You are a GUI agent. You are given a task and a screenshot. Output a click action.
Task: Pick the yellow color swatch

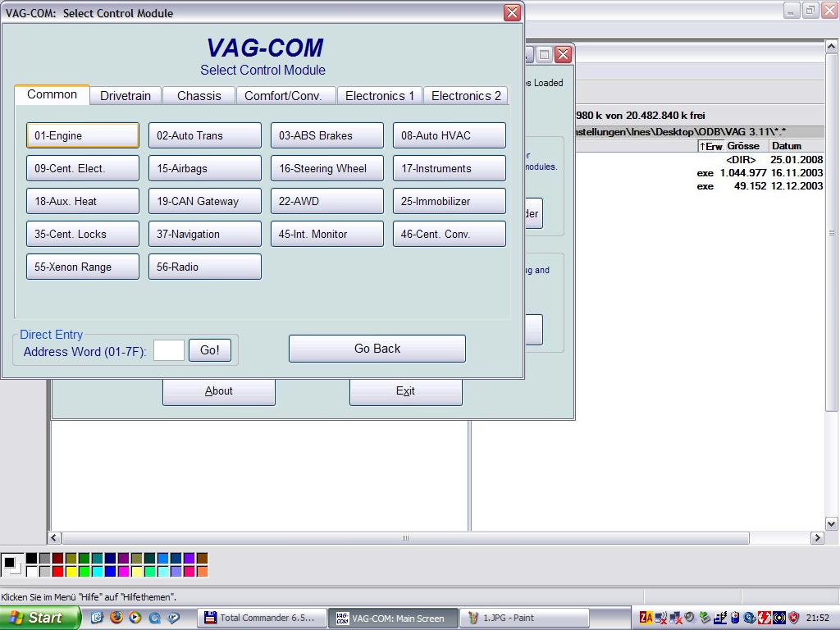pyautogui.click(x=71, y=571)
